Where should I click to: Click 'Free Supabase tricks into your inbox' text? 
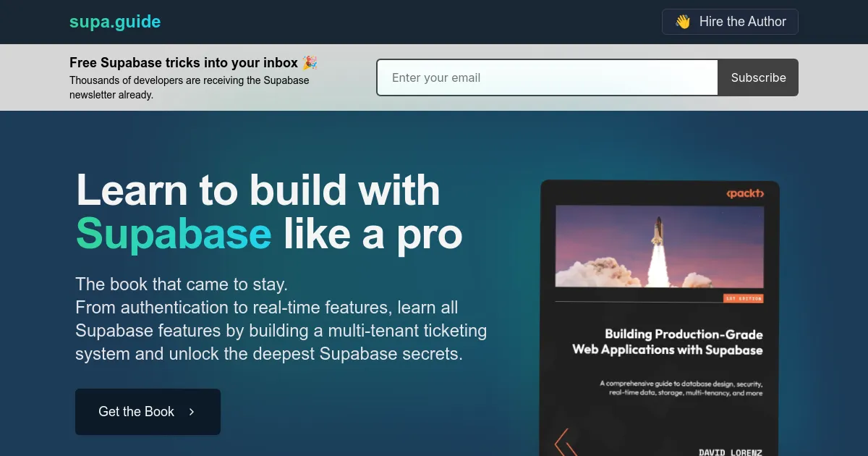(184, 63)
